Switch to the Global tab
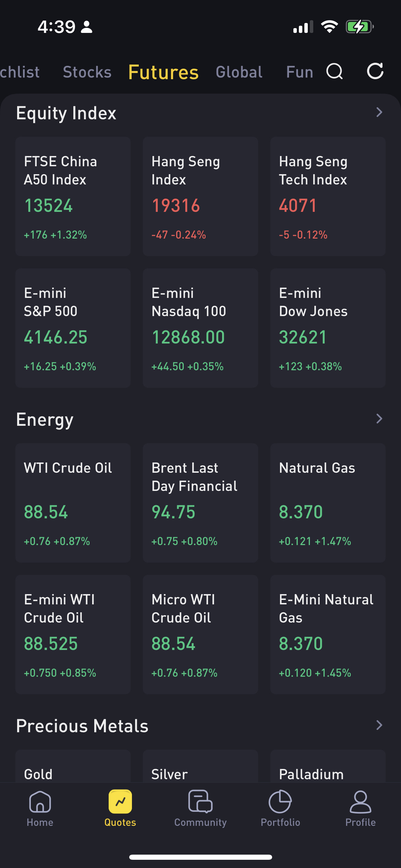 [x=239, y=72]
